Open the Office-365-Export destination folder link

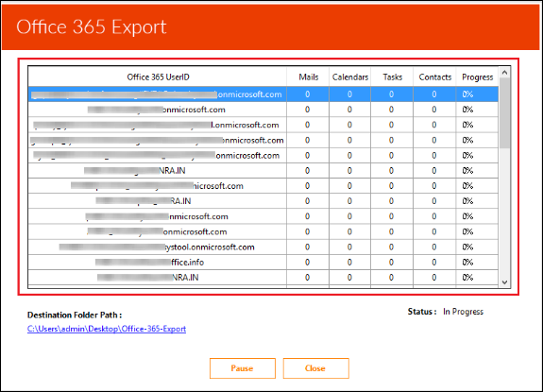point(107,329)
